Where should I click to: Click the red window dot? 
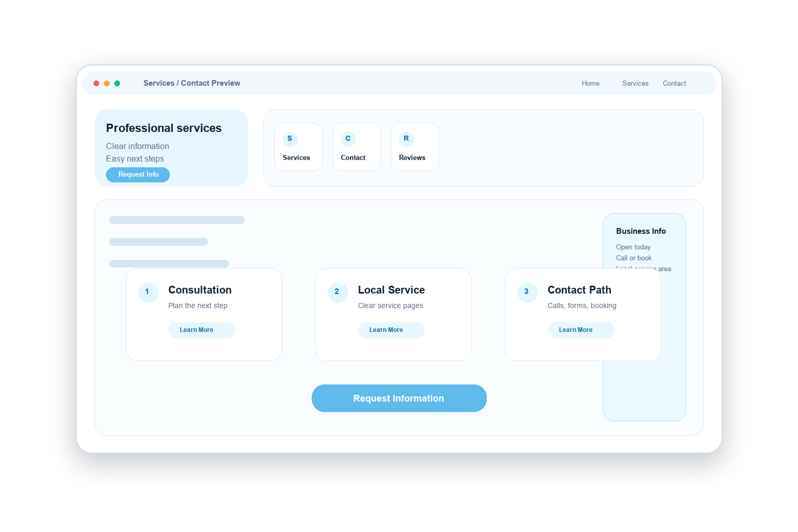[x=96, y=83]
